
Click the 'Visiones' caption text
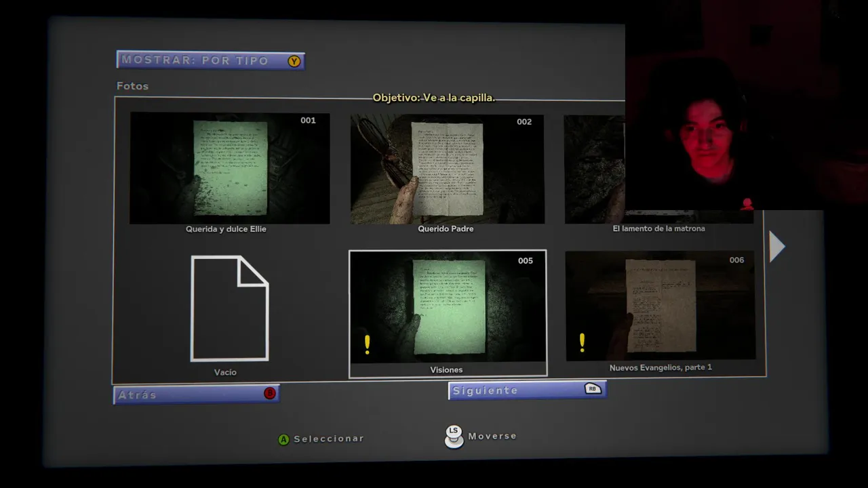[446, 370]
